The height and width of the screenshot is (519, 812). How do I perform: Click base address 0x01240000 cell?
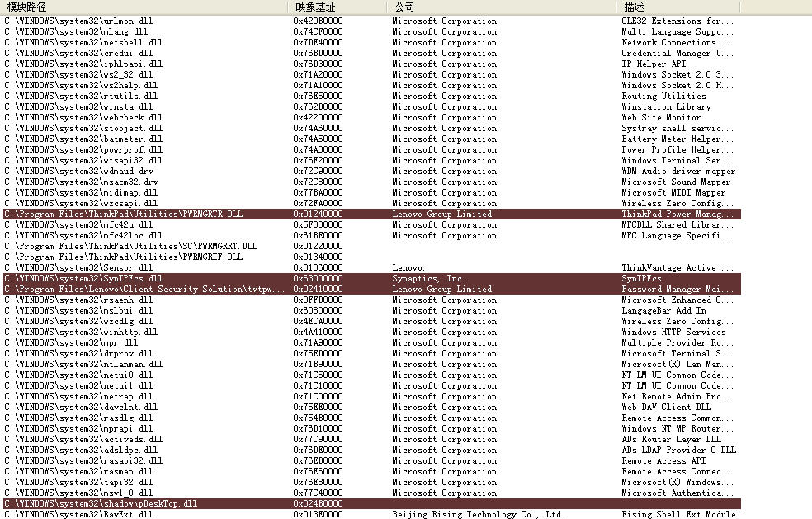click(x=318, y=214)
